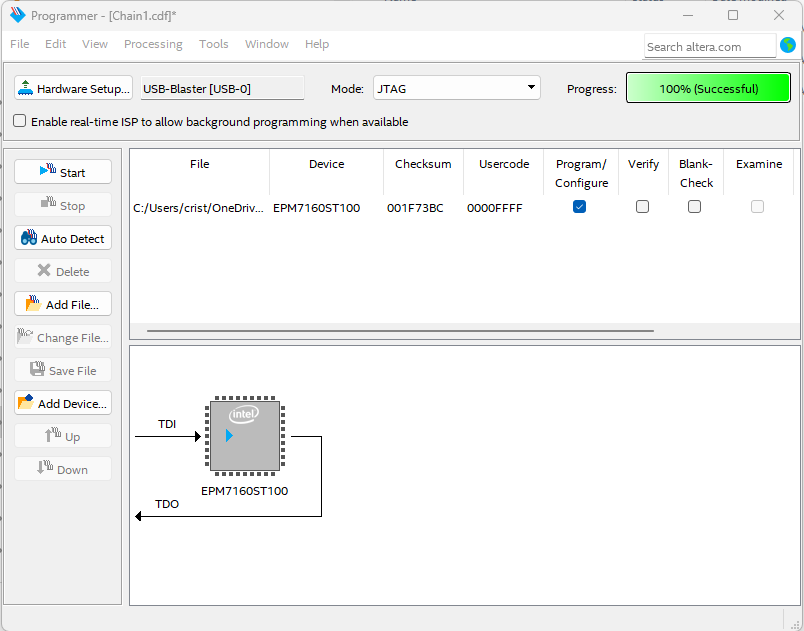
Task: Click Add Device button
Action: 62,403
